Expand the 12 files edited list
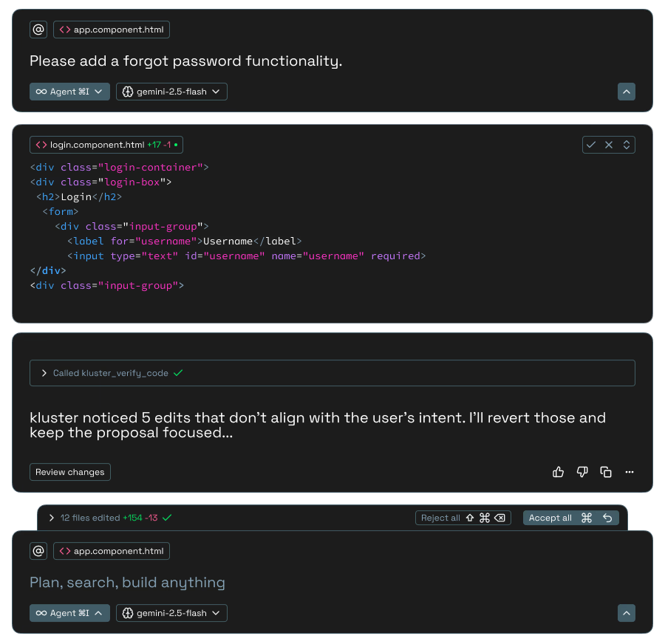 click(x=51, y=518)
